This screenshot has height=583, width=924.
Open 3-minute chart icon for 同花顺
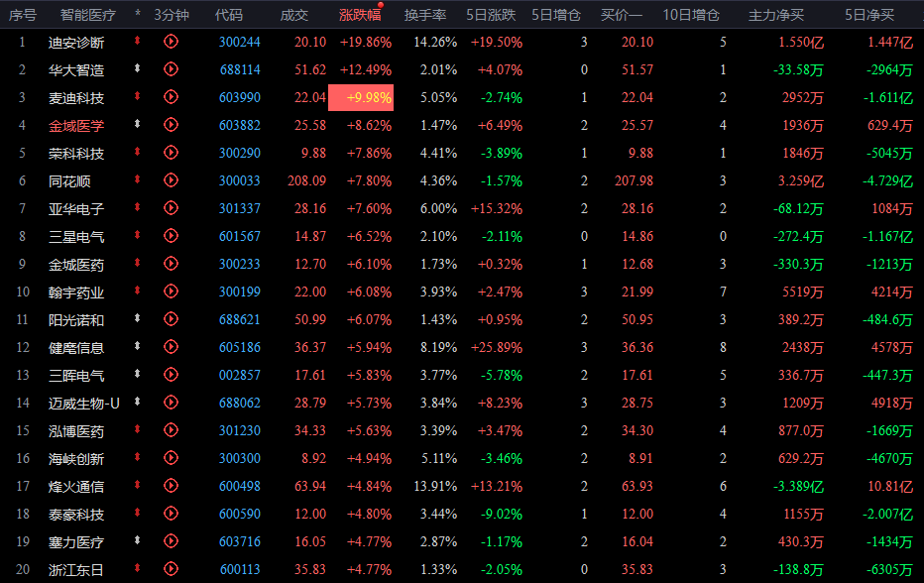(x=171, y=179)
